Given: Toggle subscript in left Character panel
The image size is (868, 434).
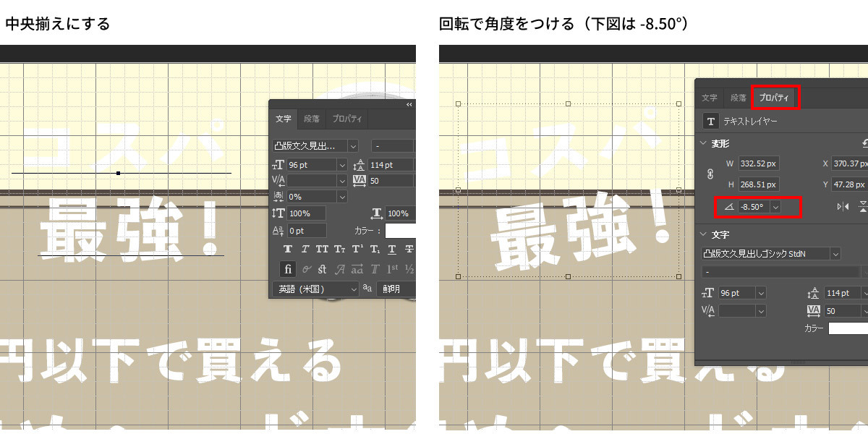Looking at the screenshot, I should (x=374, y=249).
